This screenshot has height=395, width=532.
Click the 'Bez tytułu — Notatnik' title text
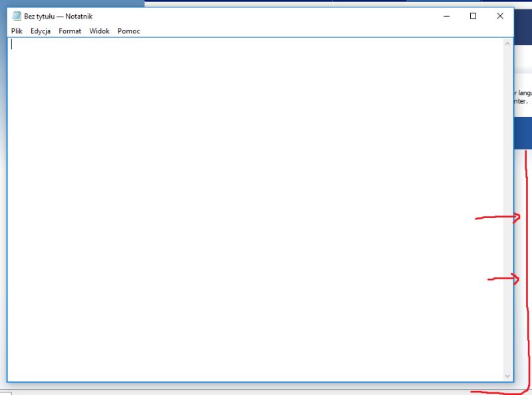58,16
